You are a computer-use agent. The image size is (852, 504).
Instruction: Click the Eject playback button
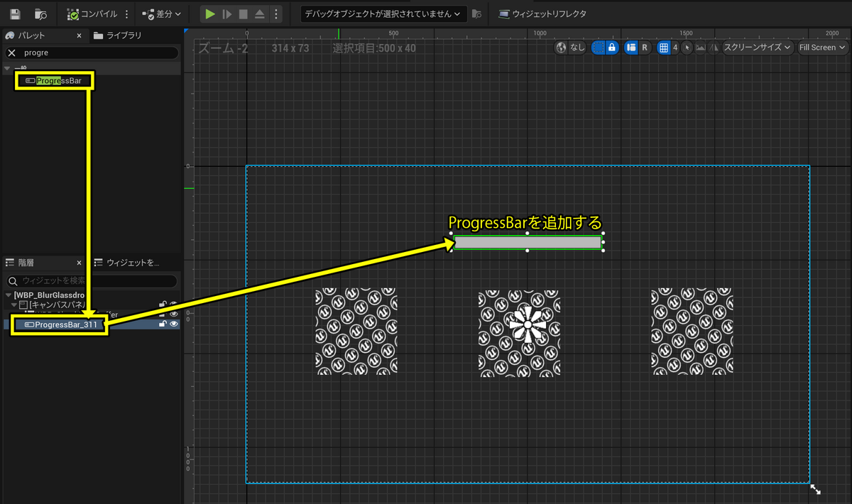tap(260, 13)
